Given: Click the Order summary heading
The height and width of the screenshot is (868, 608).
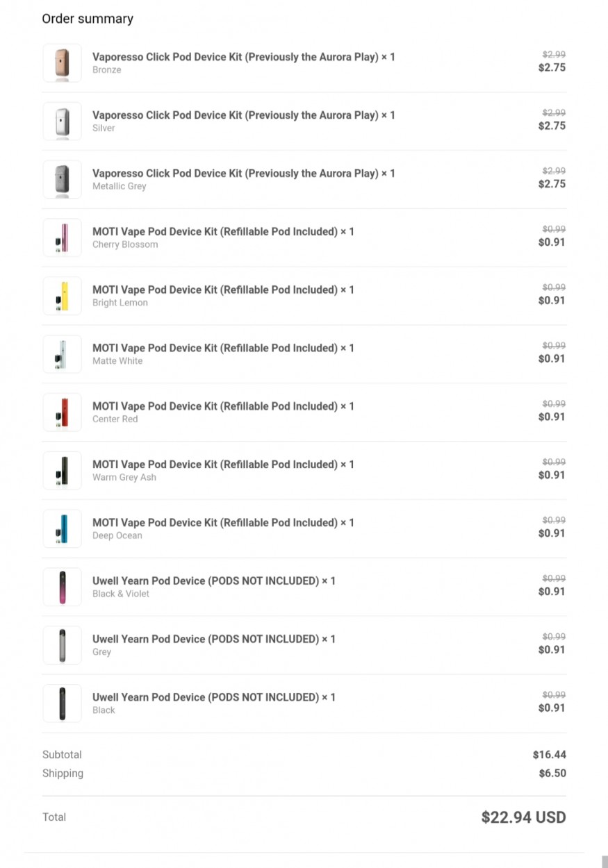Looking at the screenshot, I should coord(88,19).
